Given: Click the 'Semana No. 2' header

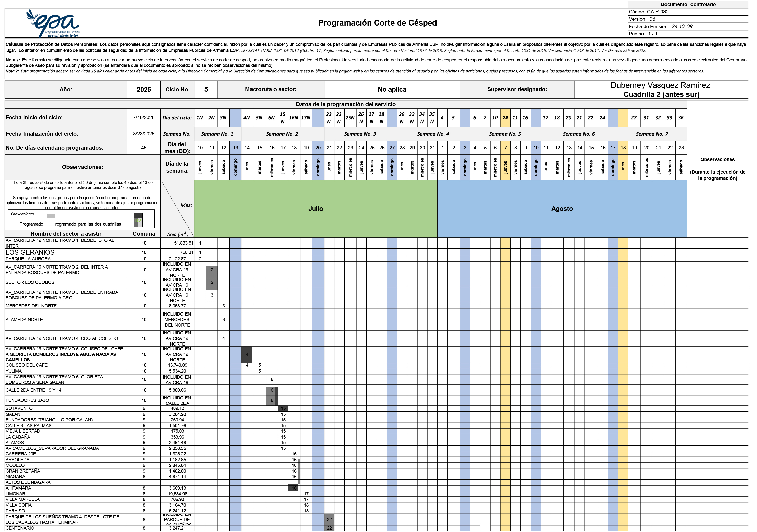Looking at the screenshot, I should (x=282, y=134).
